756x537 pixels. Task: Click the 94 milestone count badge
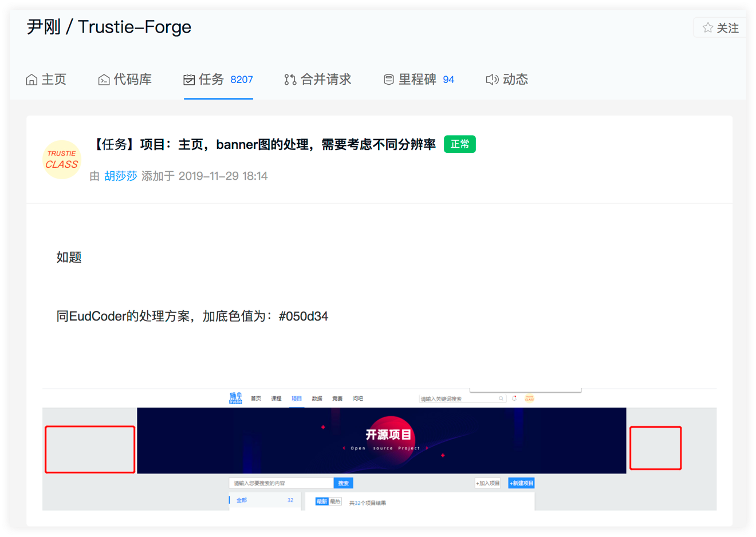point(448,80)
